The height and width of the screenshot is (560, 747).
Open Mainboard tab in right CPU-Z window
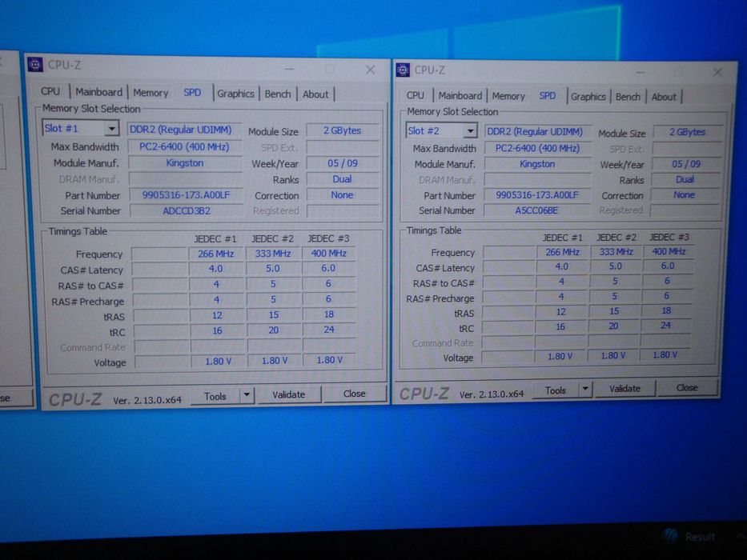[460, 96]
